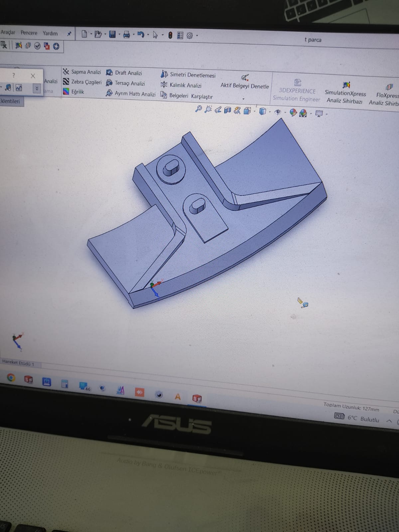Screen dimensions: 399x532
Task: Click the Zoom to Area icon
Action: pos(208,109)
